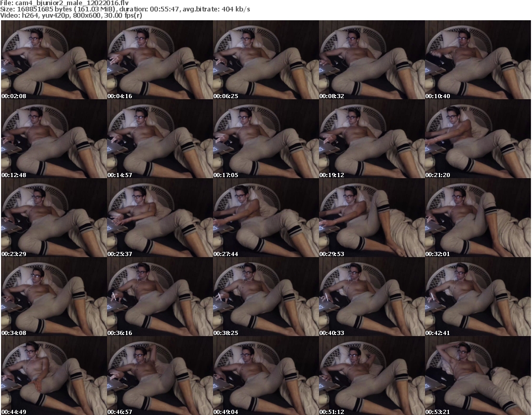Choose the thumbnail stamped 00:42:41
The height and width of the screenshot is (415, 532).
click(478, 297)
